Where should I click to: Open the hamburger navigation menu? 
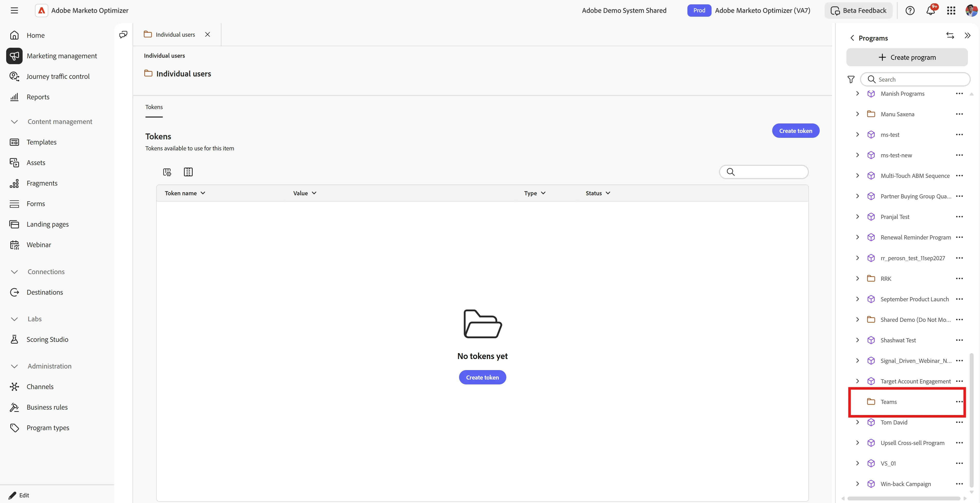[14, 10]
